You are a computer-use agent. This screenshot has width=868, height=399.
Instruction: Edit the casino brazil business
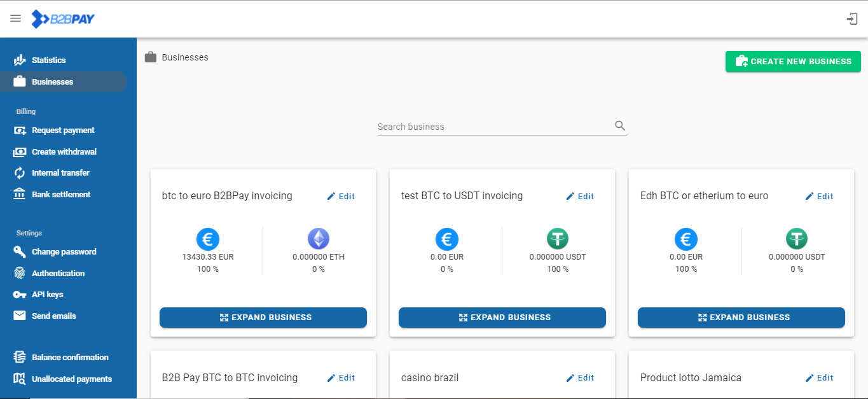tap(580, 378)
